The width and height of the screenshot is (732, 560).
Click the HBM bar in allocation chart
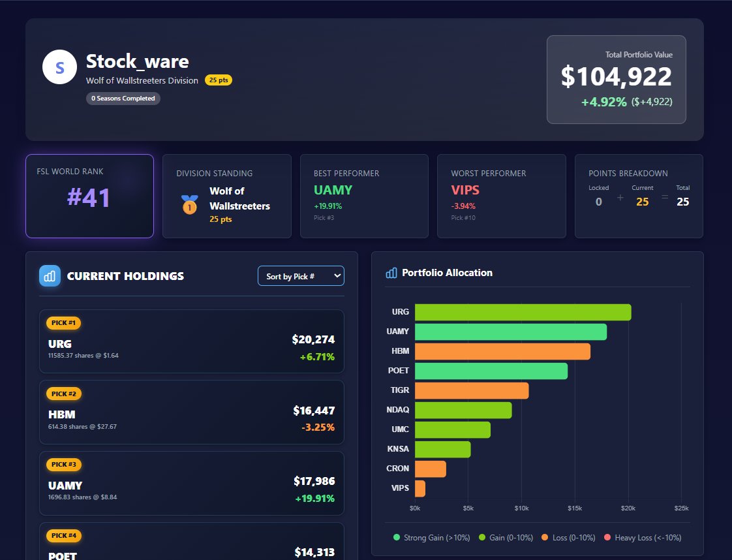502,352
